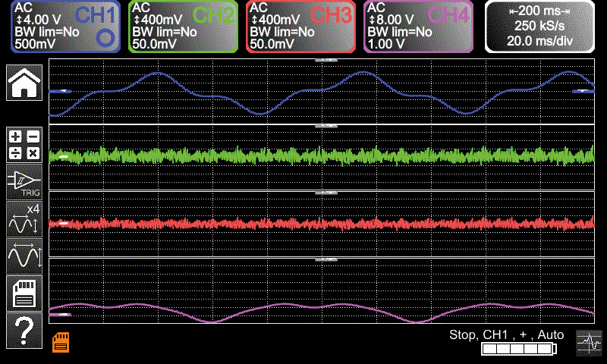
Task: Click the battery level indicator
Action: tap(518, 349)
